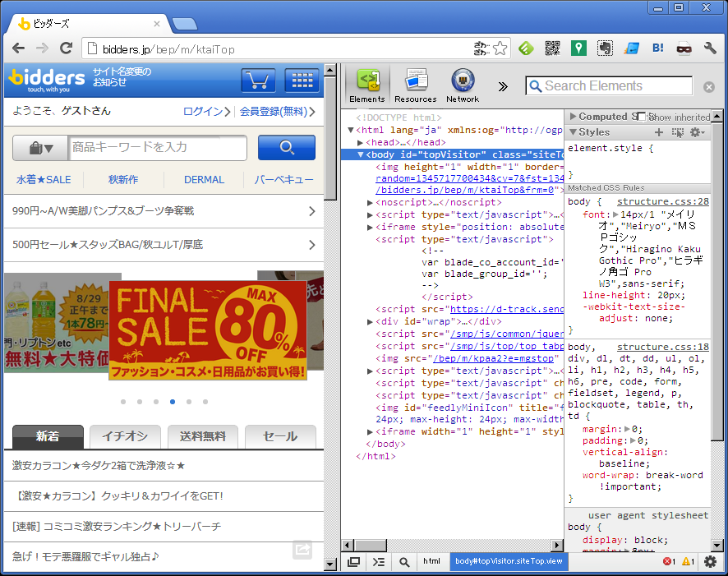Collapse the body#topVisitor node
Screen dimensions: 728x576
pyautogui.click(x=360, y=154)
